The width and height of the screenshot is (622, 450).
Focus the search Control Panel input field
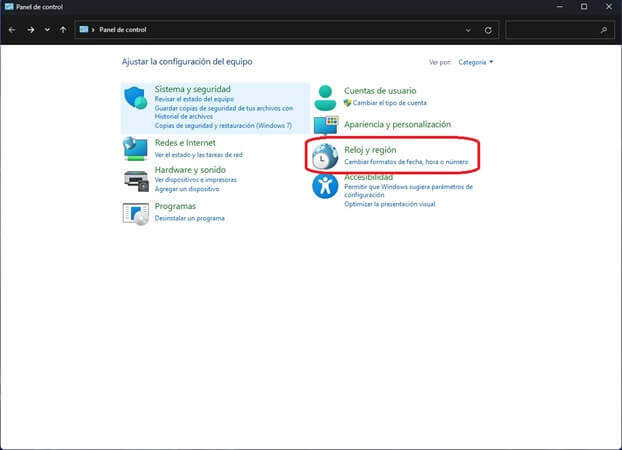point(561,30)
